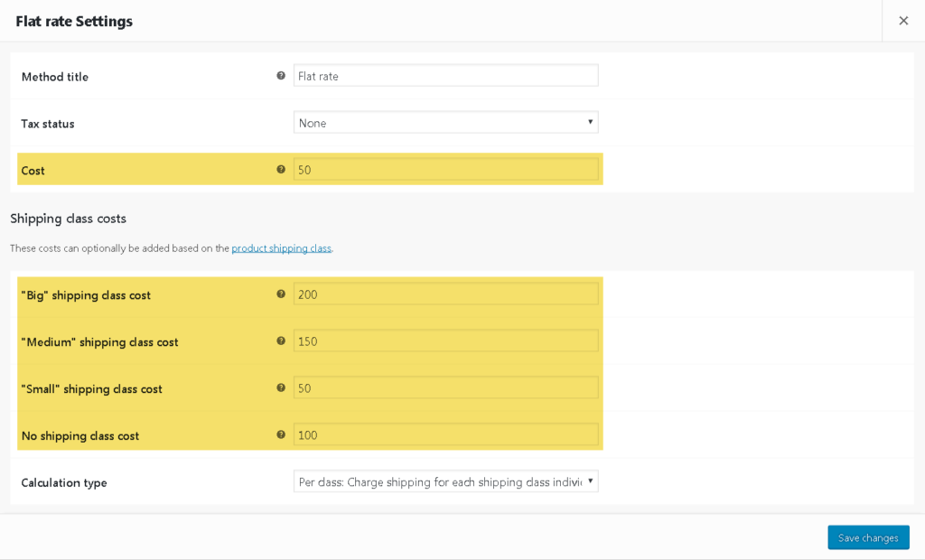Image resolution: width=925 pixels, height=560 pixels.
Task: Click the Cost input field
Action: (x=446, y=170)
